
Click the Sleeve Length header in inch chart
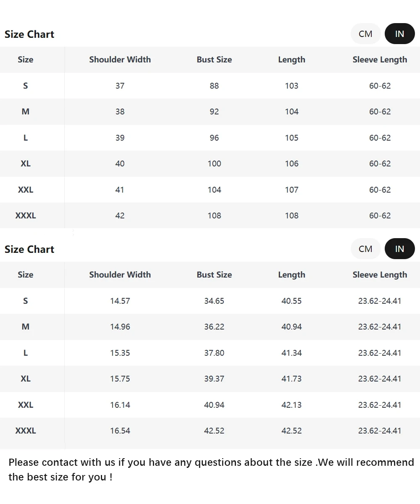tap(380, 275)
